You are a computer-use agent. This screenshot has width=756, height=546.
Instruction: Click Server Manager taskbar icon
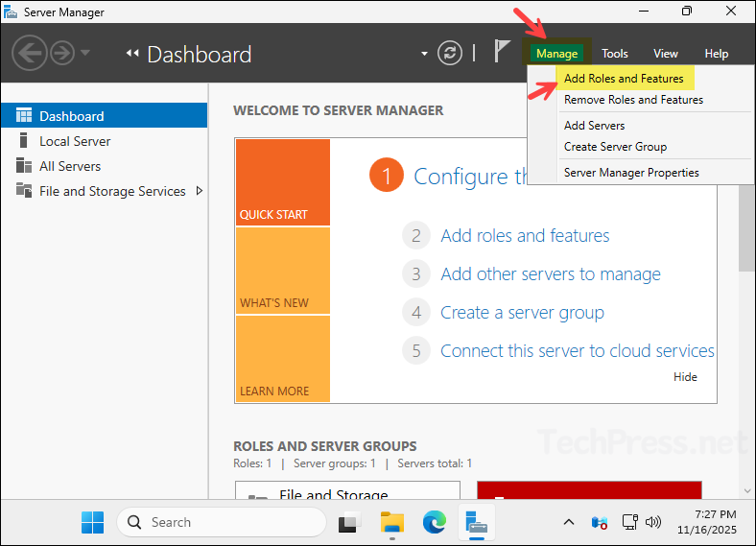477,522
